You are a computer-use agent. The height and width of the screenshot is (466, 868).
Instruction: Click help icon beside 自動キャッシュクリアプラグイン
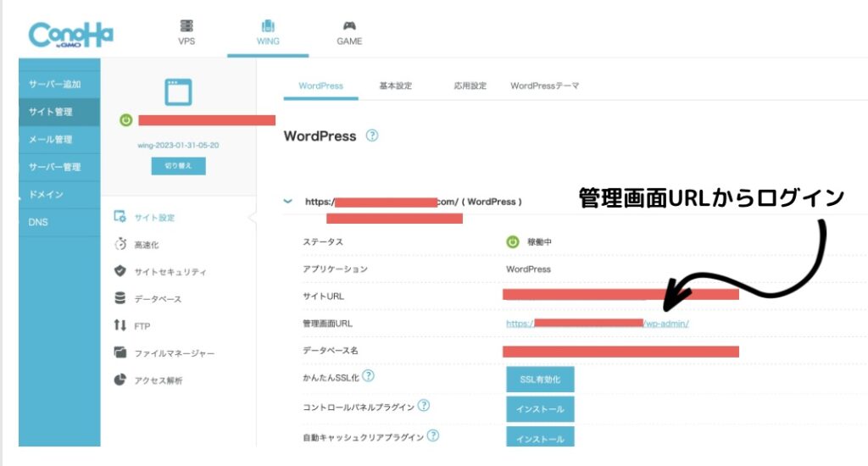coord(433,436)
